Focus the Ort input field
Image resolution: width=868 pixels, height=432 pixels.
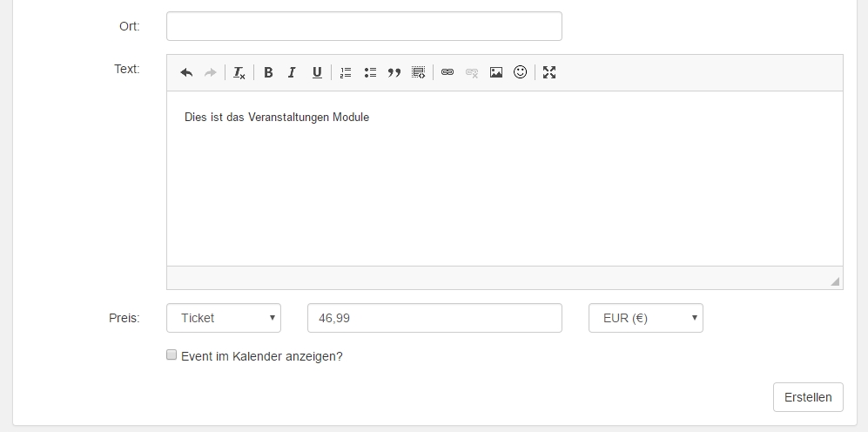click(x=364, y=26)
